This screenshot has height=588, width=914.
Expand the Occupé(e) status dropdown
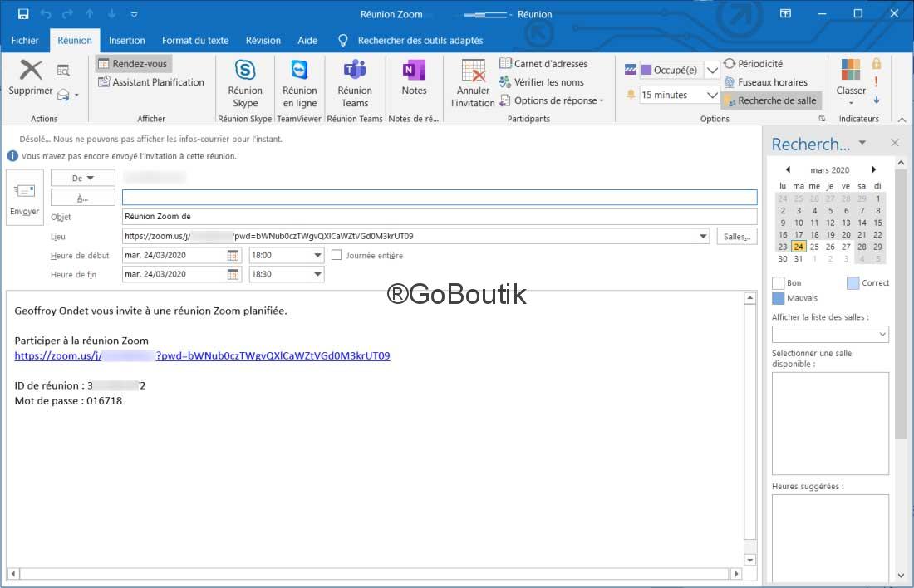pyautogui.click(x=712, y=70)
